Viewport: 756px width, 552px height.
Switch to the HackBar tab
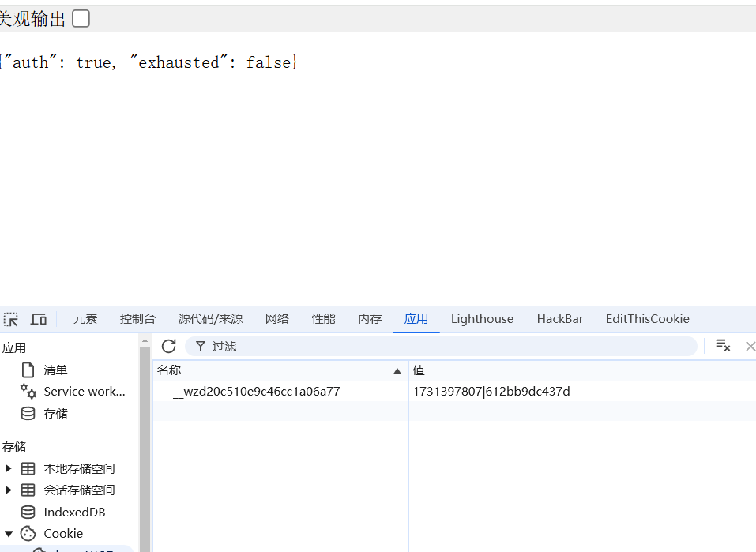point(559,319)
